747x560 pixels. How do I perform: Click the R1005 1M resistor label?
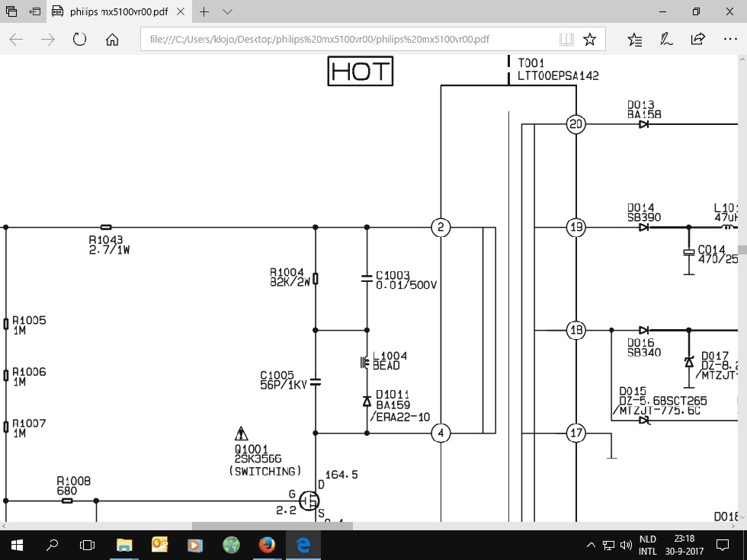pos(29,325)
